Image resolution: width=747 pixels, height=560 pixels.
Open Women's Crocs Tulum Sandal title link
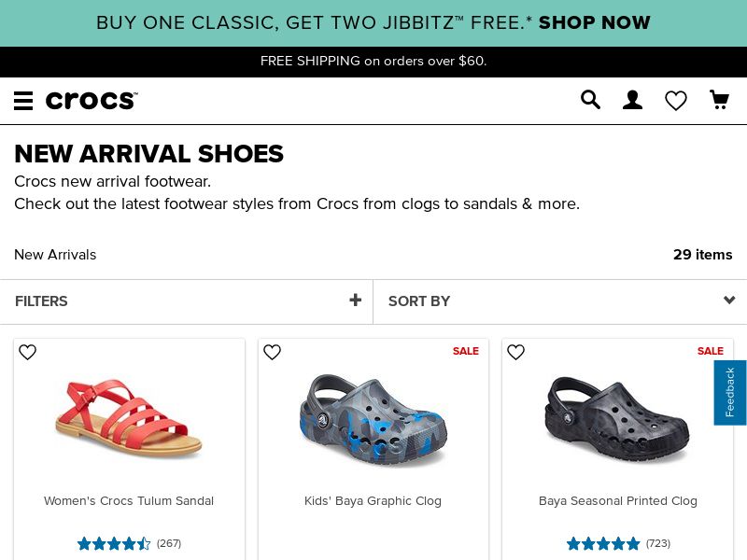[x=129, y=501]
